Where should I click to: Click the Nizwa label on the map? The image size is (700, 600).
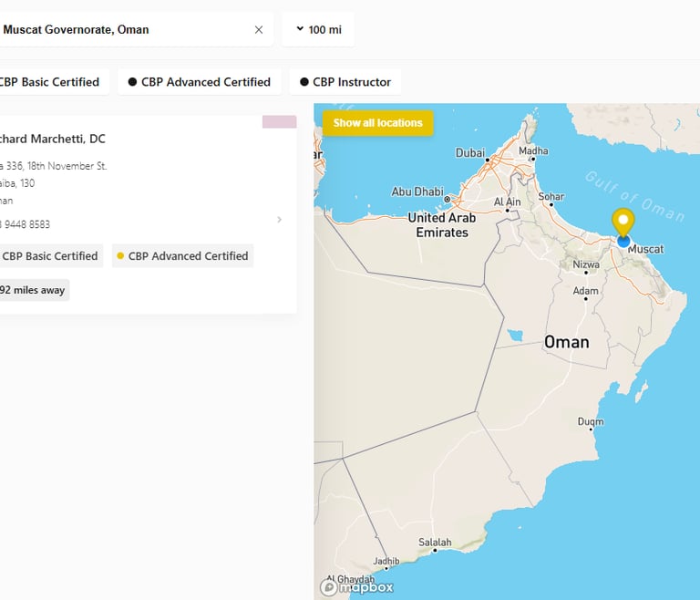(x=586, y=264)
